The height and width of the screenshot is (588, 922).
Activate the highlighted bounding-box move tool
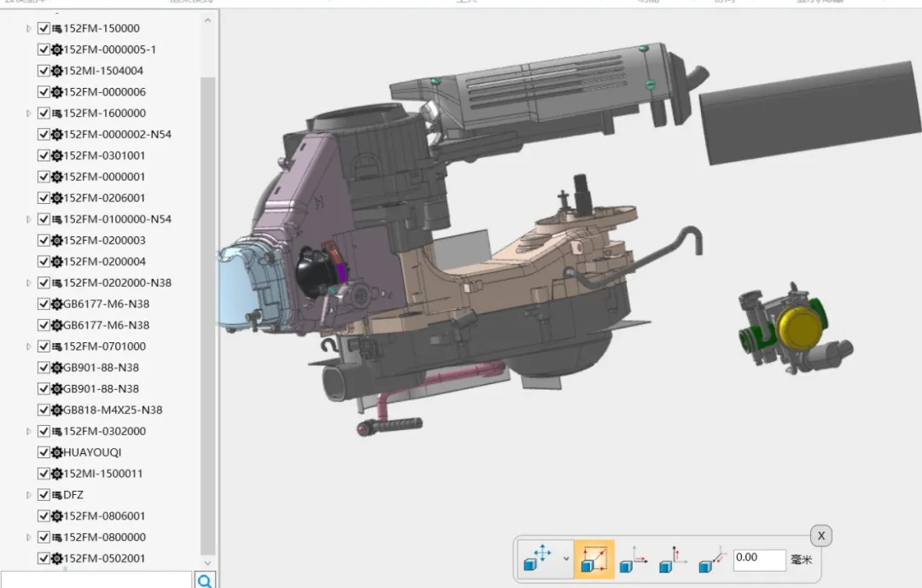[593, 559]
